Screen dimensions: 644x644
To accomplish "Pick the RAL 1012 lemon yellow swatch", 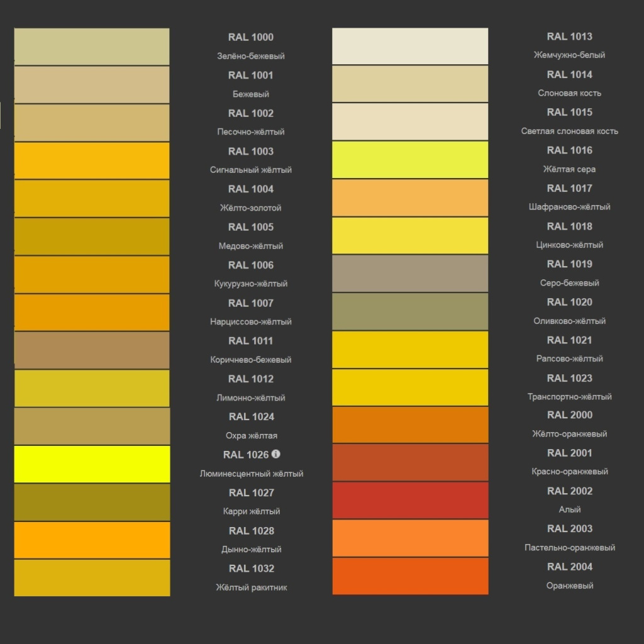I will coord(92,389).
